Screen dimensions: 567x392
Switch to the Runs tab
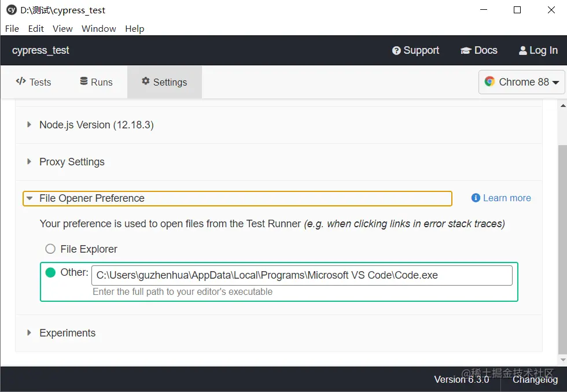click(96, 82)
